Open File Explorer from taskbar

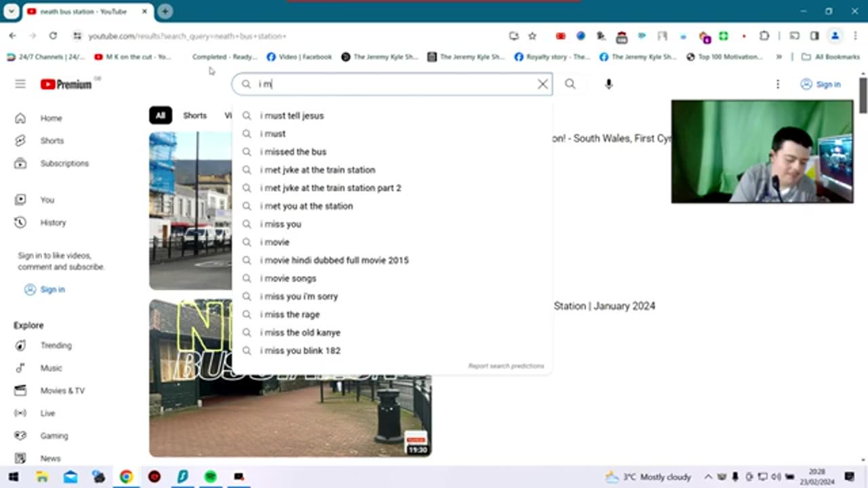pos(42,476)
